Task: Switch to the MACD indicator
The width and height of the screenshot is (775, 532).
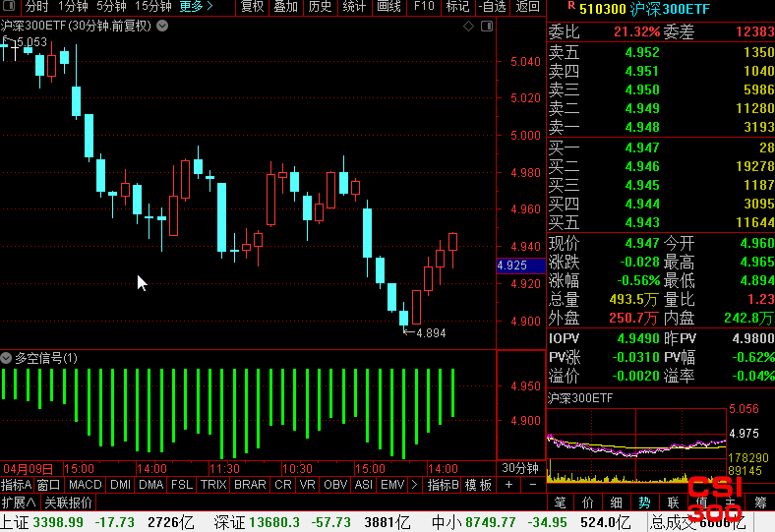Action: [85, 485]
